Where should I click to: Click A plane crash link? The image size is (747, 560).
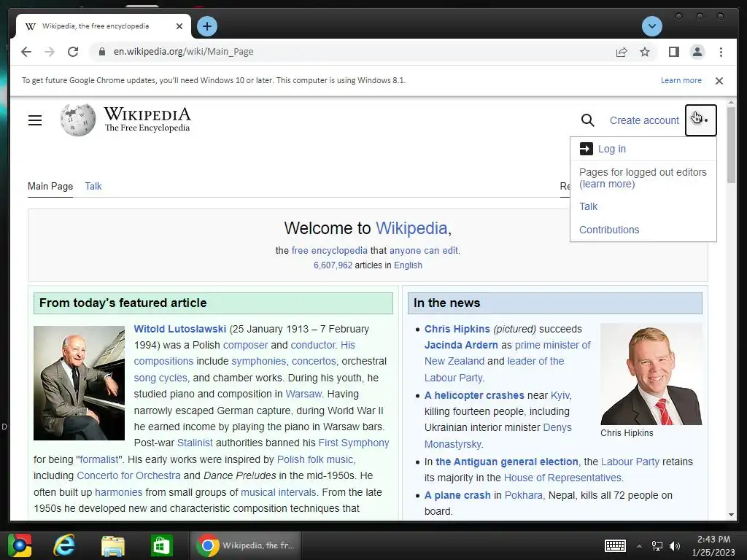[x=457, y=495]
